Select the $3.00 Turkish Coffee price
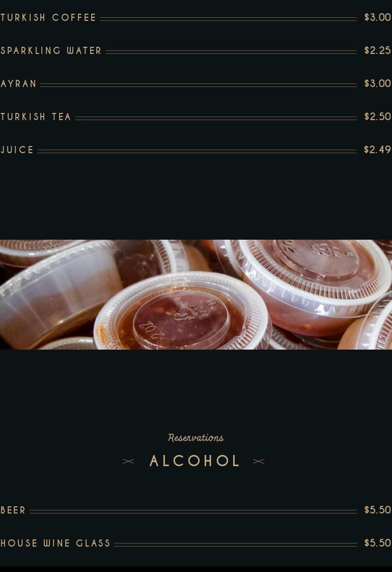Image resolution: width=392 pixels, height=572 pixels. (x=377, y=17)
